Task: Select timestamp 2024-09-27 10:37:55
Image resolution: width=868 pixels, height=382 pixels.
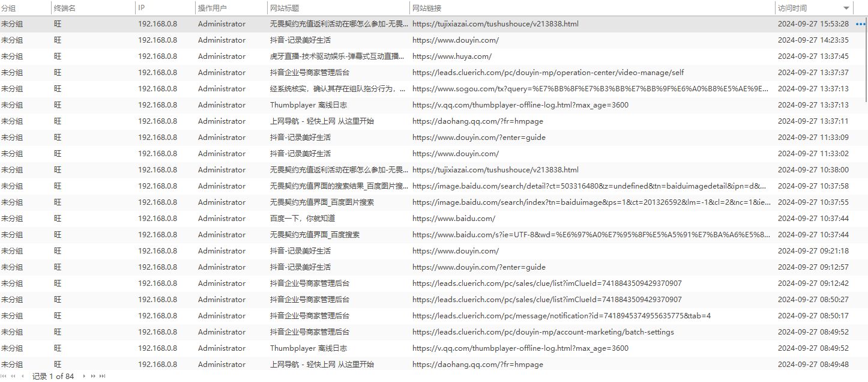Action: click(813, 202)
